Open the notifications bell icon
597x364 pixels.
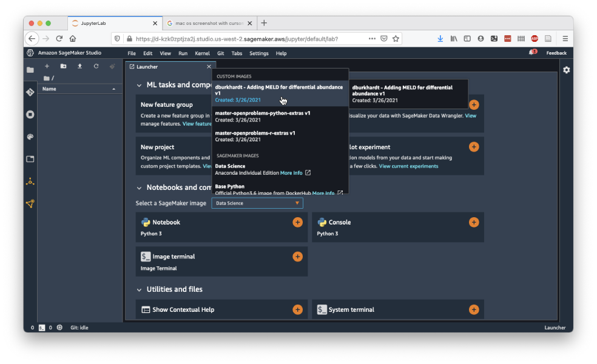click(x=532, y=52)
